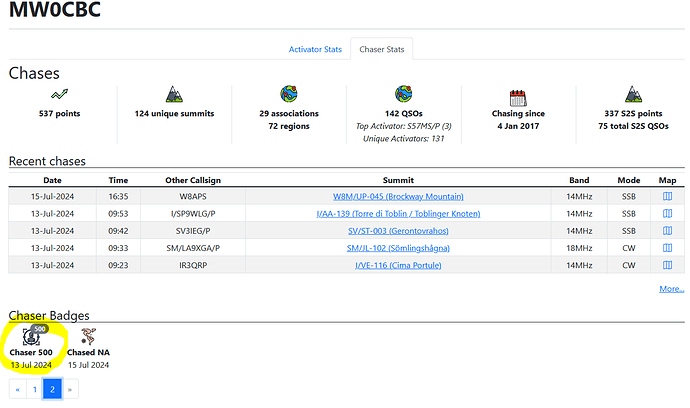Viewport: 690px width, 408px height.
Task: Open map icon for I/SP9WLG/P chase
Action: coord(667,213)
